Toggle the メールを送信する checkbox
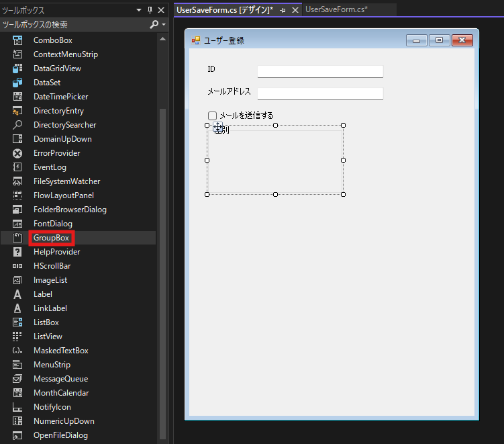504x444 pixels. (x=213, y=116)
